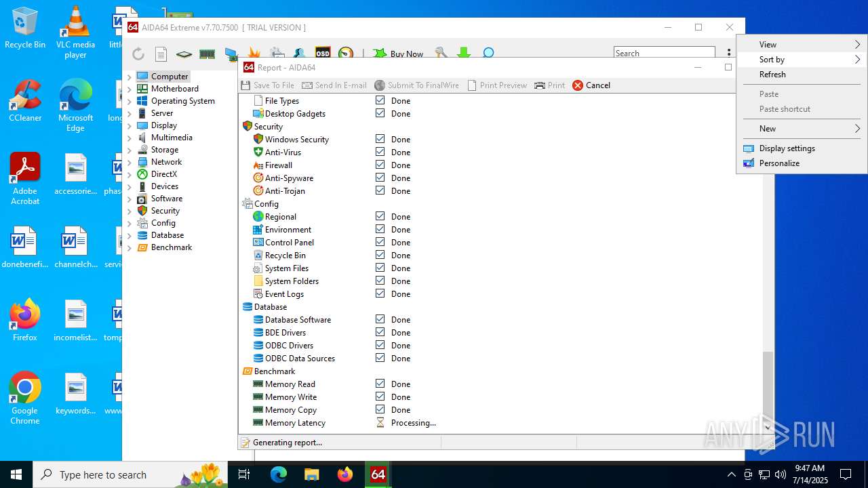Choose Display settings from context menu
The image size is (868, 488).
pyautogui.click(x=802, y=148)
